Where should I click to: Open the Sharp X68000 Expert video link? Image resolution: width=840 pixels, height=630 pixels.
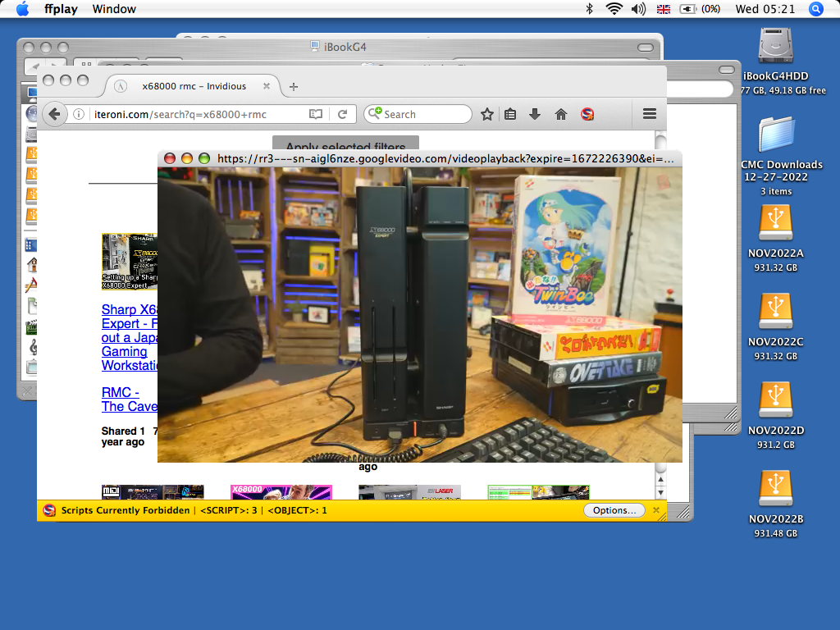coord(130,337)
